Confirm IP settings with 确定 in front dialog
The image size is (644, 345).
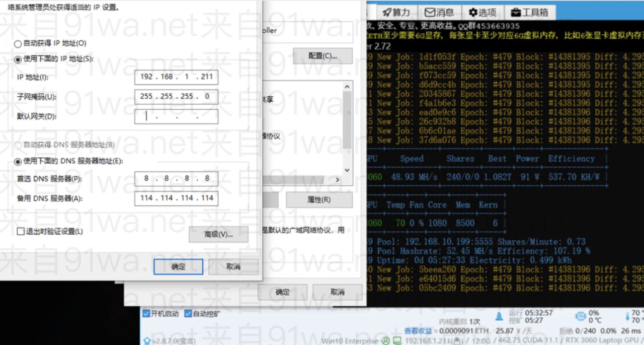pyautogui.click(x=178, y=267)
